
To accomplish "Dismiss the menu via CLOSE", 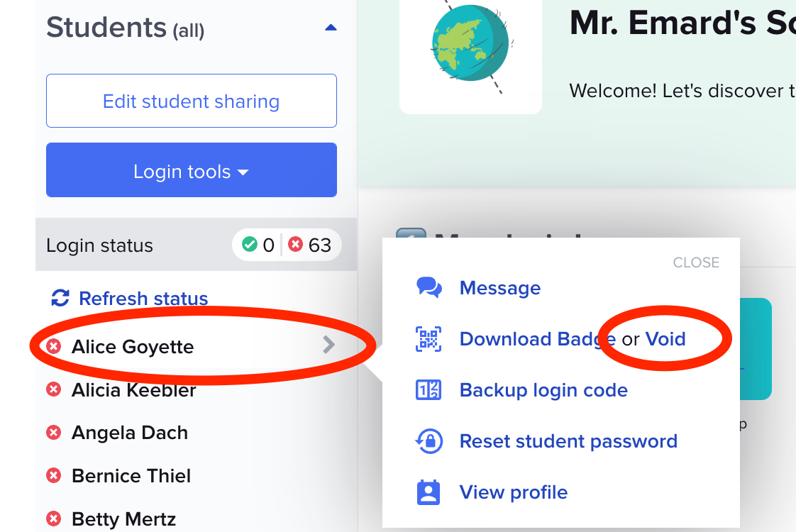I will coord(696,262).
